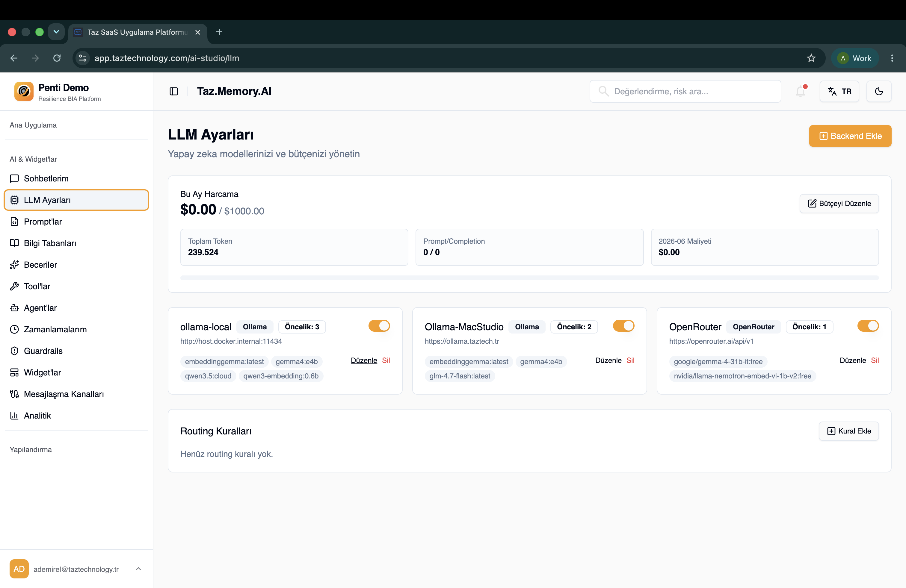Click Ana Uygulama section header
Image resolution: width=906 pixels, height=588 pixels.
[33, 125]
